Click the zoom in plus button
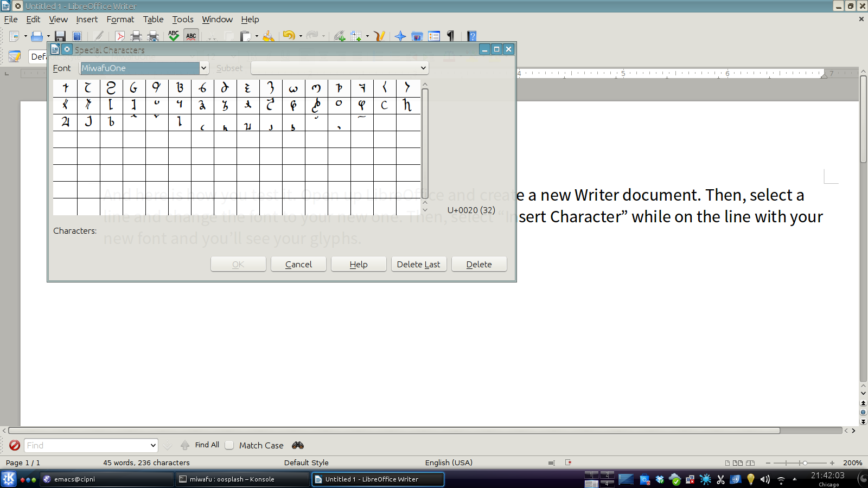The width and height of the screenshot is (868, 488). coord(832,463)
